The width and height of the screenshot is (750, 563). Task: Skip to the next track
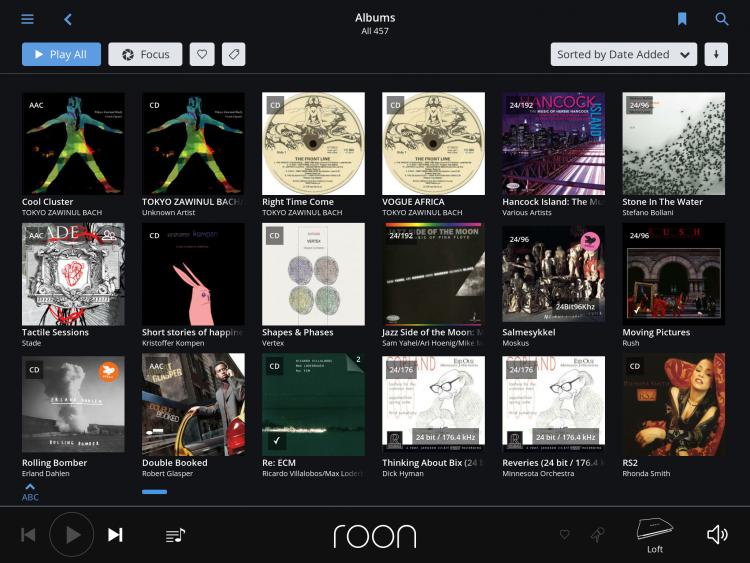(115, 535)
